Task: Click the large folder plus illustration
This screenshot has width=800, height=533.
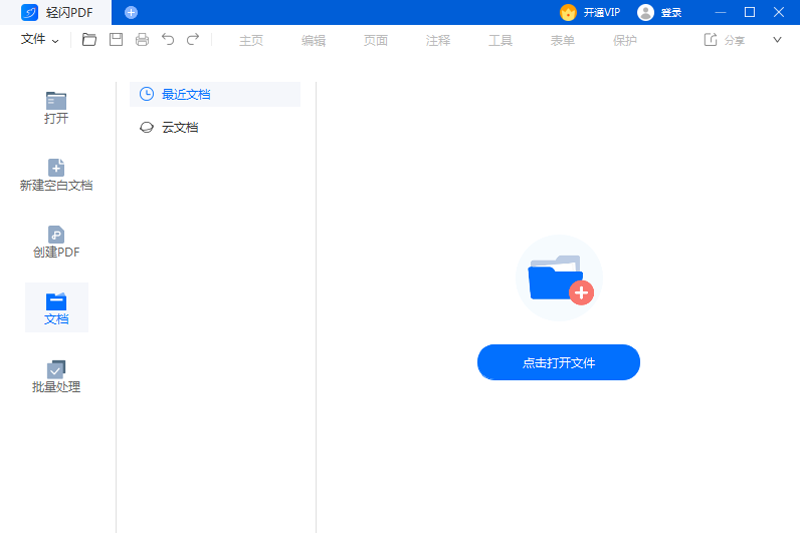Action: click(x=559, y=278)
